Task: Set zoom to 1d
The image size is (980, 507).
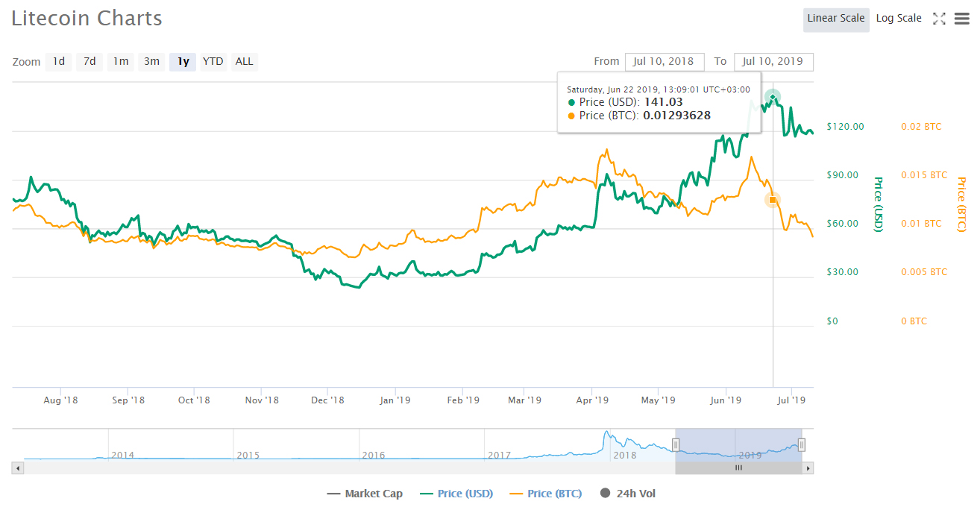Action: pos(58,62)
